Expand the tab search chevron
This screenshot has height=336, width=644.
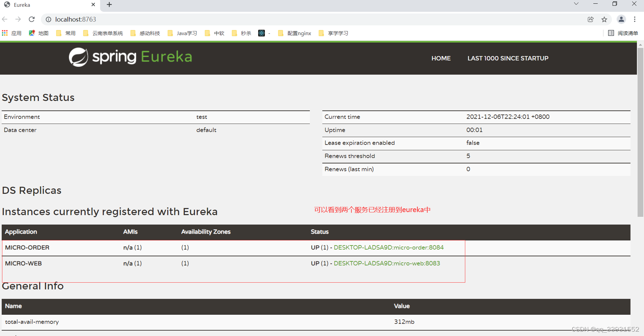[576, 4]
